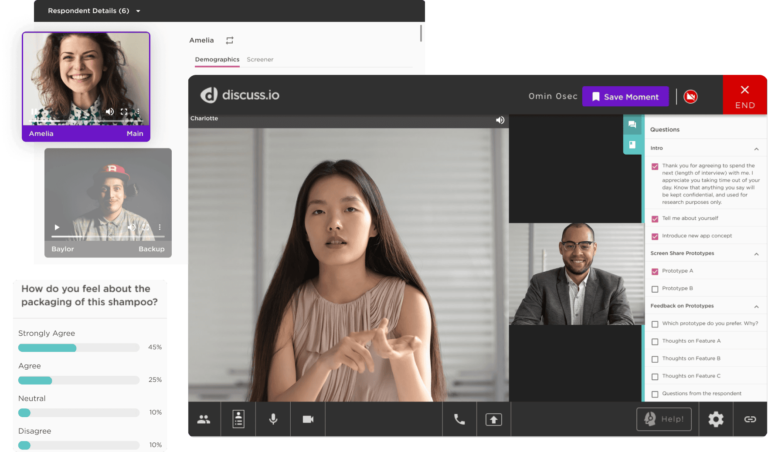
Task: Select the Demographics tab
Action: [217, 60]
